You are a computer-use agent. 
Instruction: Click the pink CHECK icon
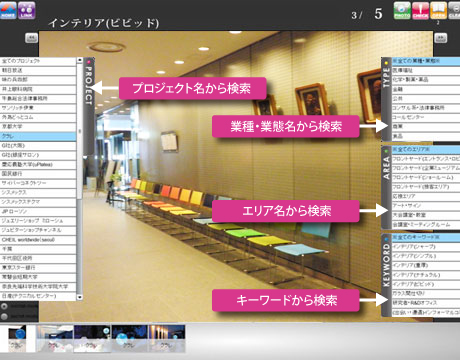(x=420, y=10)
